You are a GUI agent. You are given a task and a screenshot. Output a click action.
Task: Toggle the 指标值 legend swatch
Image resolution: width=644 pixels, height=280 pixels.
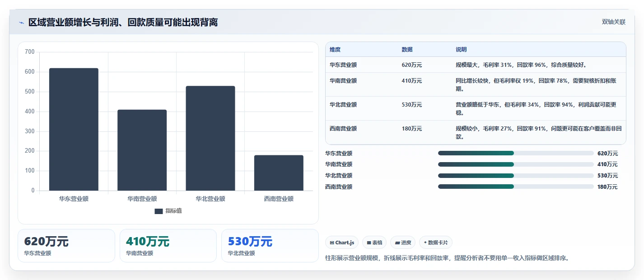[159, 211]
